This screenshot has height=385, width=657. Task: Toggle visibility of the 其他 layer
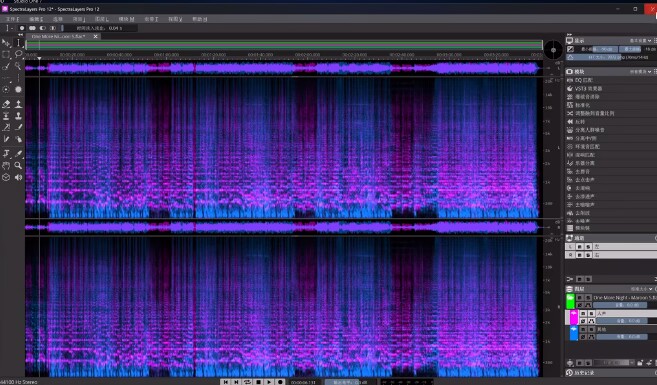coord(583,329)
